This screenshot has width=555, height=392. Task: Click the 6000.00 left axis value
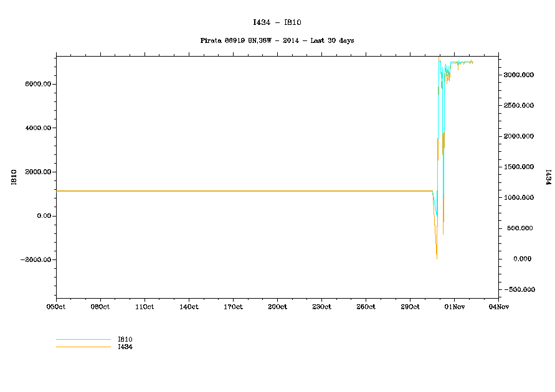39,84
